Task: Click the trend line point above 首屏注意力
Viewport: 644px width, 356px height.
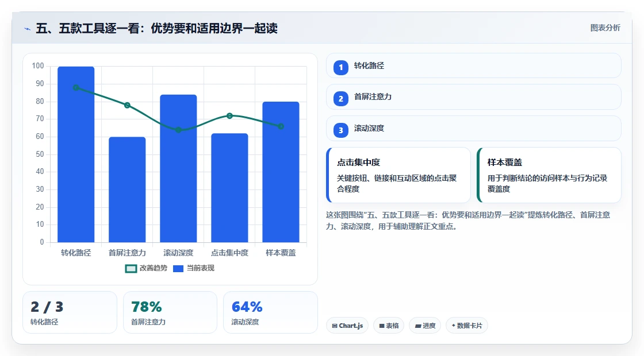Action: [x=127, y=106]
